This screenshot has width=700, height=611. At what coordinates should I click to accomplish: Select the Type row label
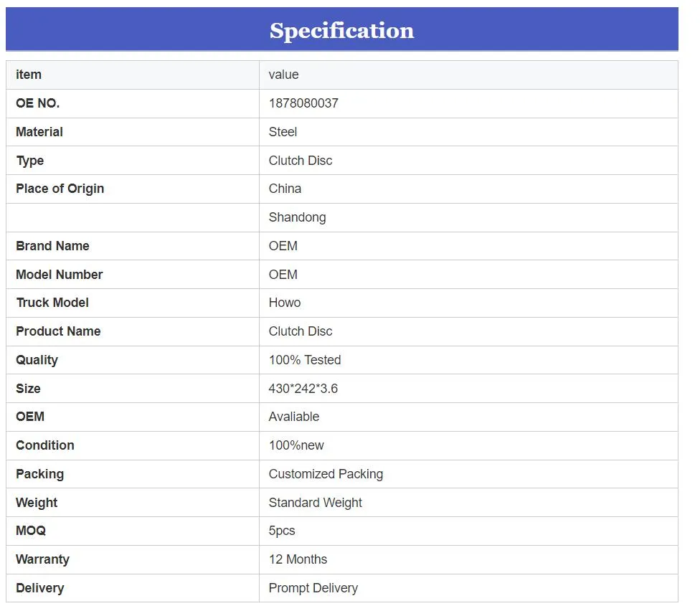tap(30, 161)
